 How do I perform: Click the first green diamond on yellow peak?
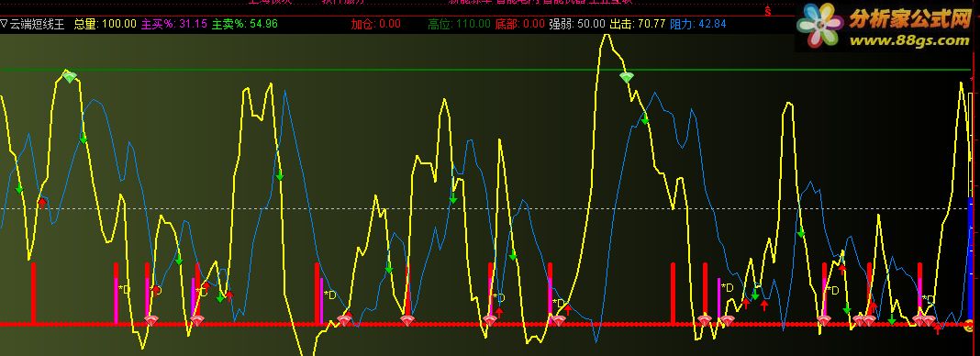(70, 77)
